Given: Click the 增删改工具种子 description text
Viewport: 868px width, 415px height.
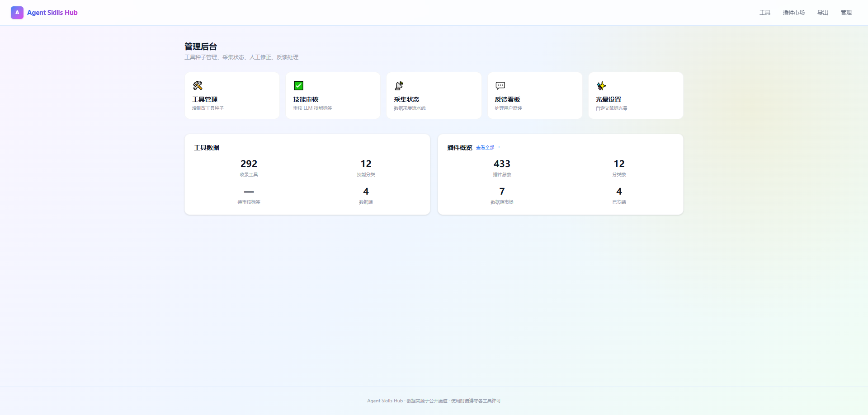Looking at the screenshot, I should point(208,108).
